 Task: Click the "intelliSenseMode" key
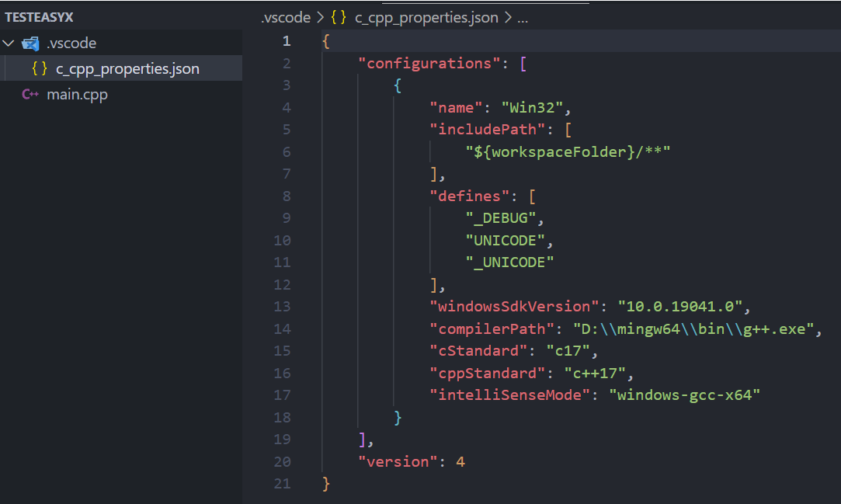pyautogui.click(x=509, y=395)
